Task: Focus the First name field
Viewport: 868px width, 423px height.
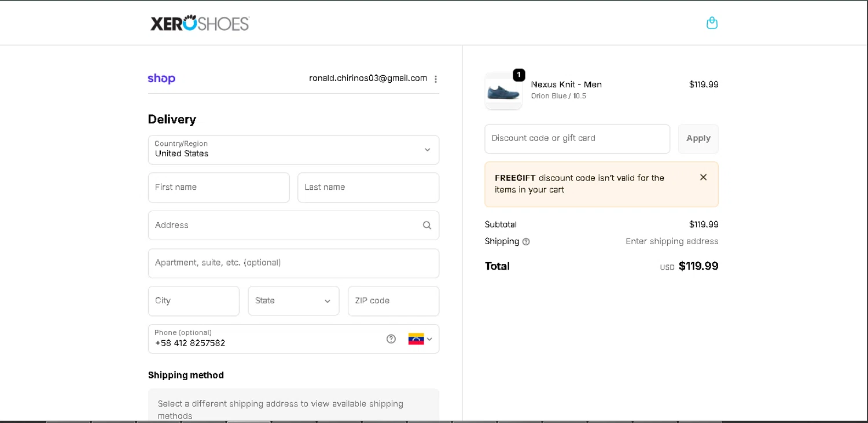Action: [219, 187]
